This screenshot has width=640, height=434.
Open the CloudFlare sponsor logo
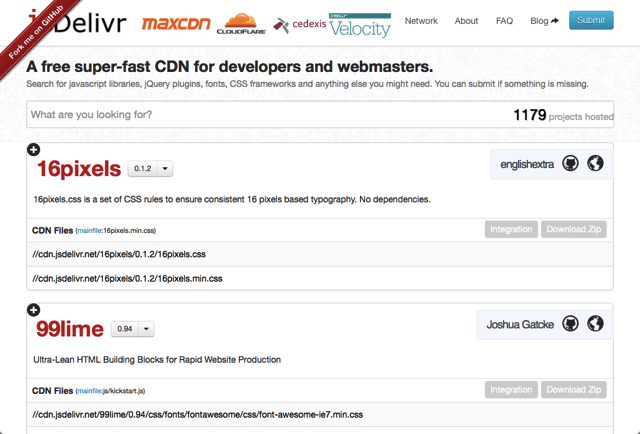[241, 24]
